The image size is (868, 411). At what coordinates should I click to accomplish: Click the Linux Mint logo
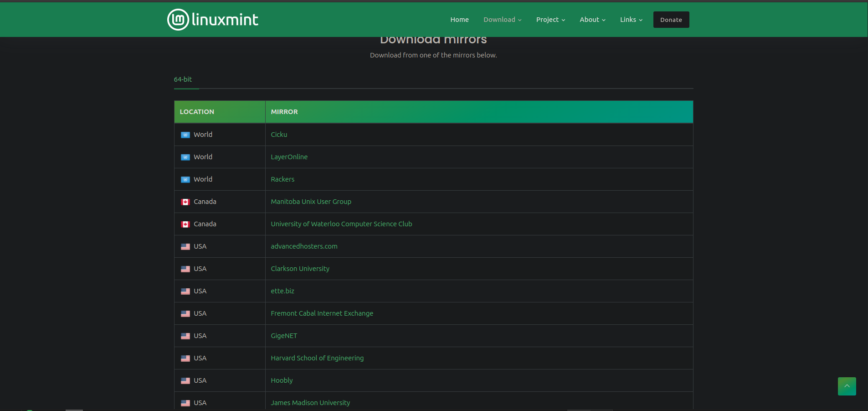tap(213, 20)
